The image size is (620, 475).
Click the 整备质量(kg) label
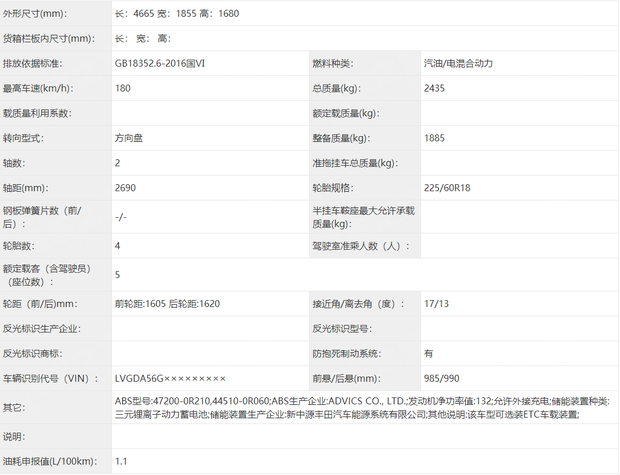pos(341,138)
